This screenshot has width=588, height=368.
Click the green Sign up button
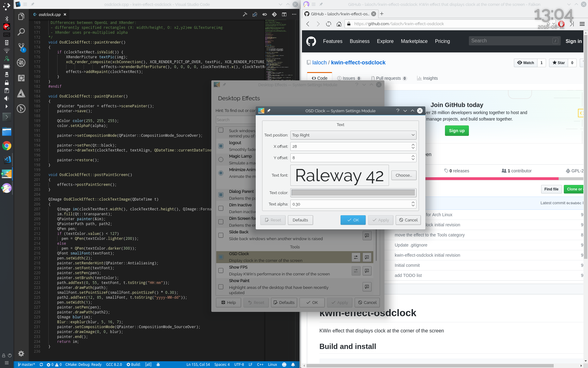coord(457,131)
